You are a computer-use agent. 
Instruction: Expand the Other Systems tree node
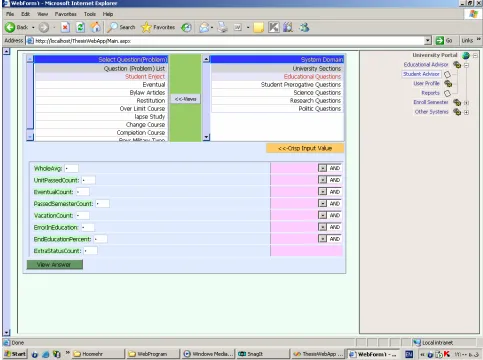[466, 112]
